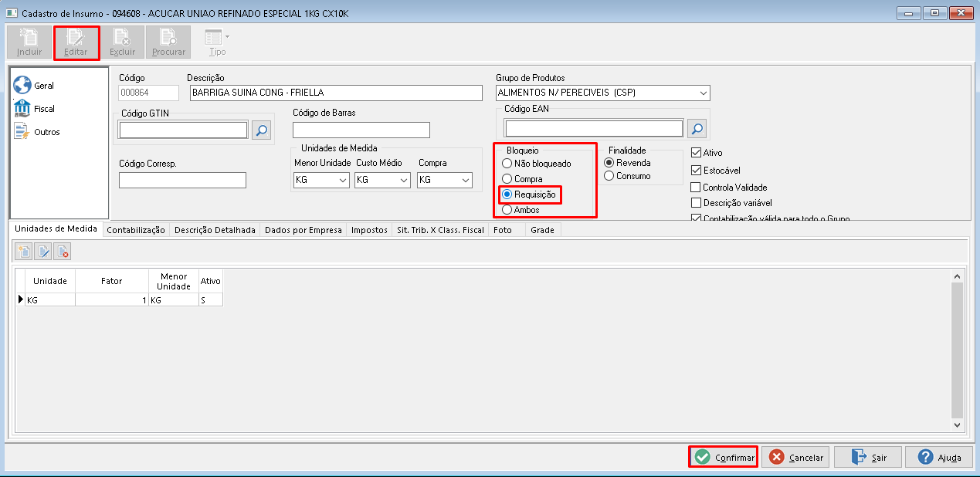Click the grid scrollbar up arrow
Viewport: 980px width, 477px height.
pos(958,276)
